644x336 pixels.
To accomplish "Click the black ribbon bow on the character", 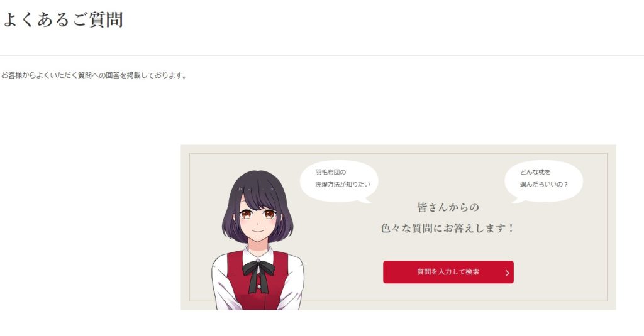I will click(258, 273).
